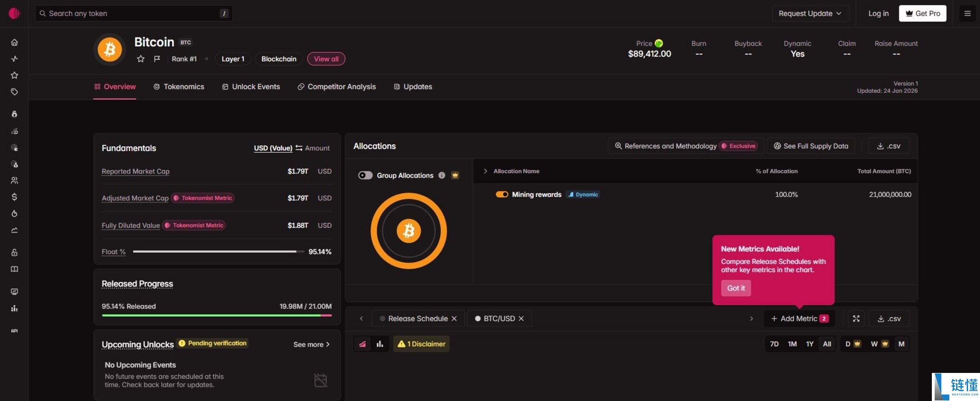Open the flame burn icon in sidebar
This screenshot has width=980, height=401.
(x=14, y=213)
